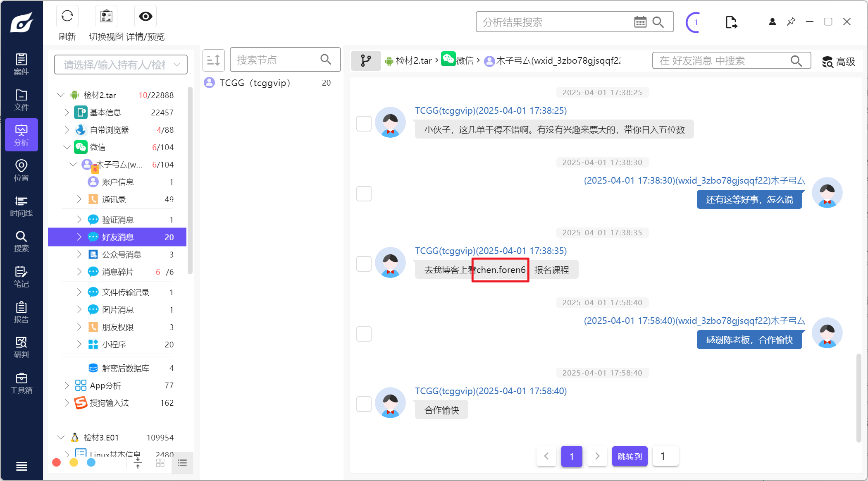This screenshot has height=481, width=868.
Task: Open the location (位置) sidebar section
Action: point(21,170)
